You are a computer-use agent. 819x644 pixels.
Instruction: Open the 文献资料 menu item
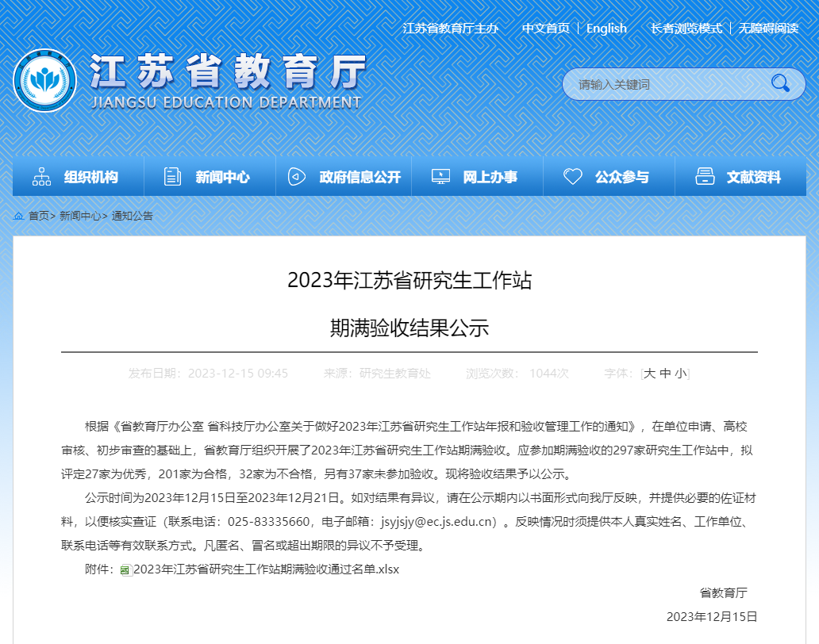(753, 177)
